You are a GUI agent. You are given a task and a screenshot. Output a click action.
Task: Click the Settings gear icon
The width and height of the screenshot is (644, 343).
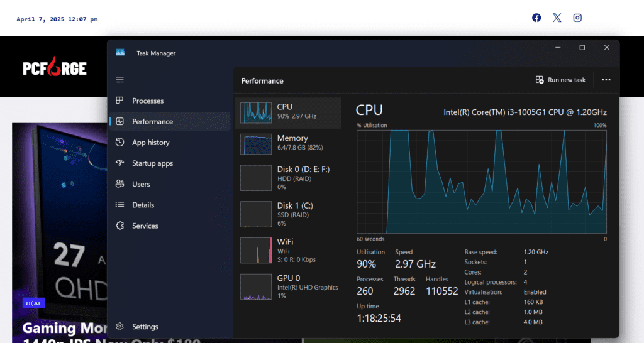(119, 327)
